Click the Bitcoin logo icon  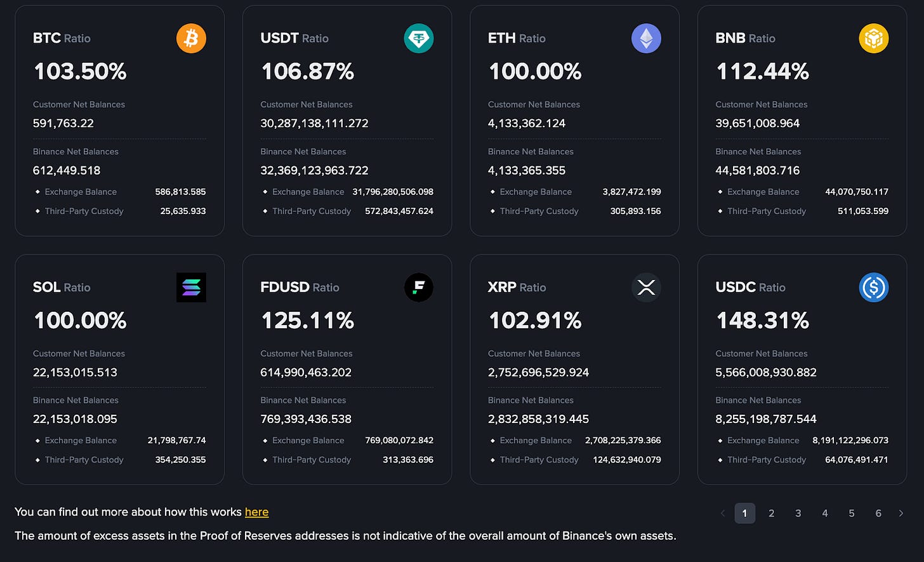coord(191,38)
